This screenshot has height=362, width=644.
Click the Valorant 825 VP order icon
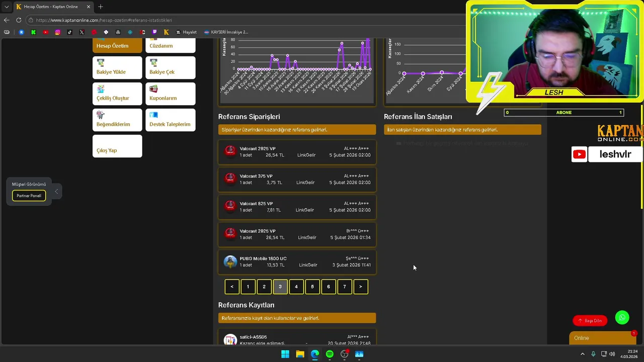tap(230, 206)
